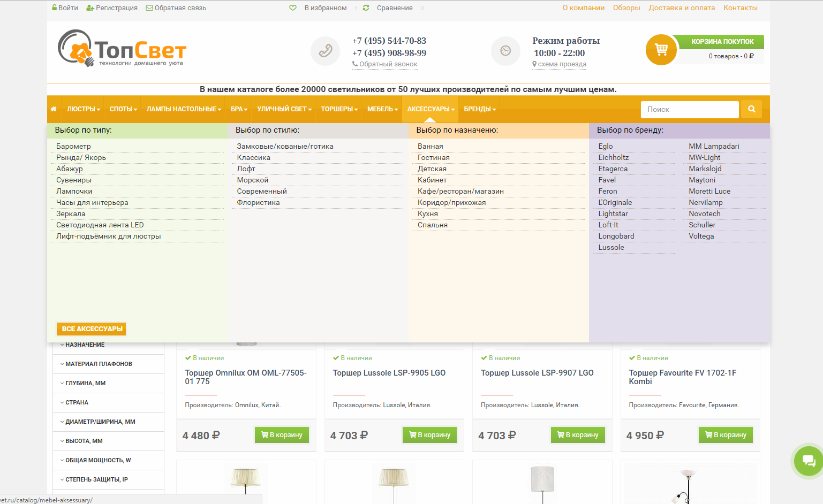823x504 pixels.
Task: Select Часы для интерьера item
Action: pyautogui.click(x=92, y=202)
